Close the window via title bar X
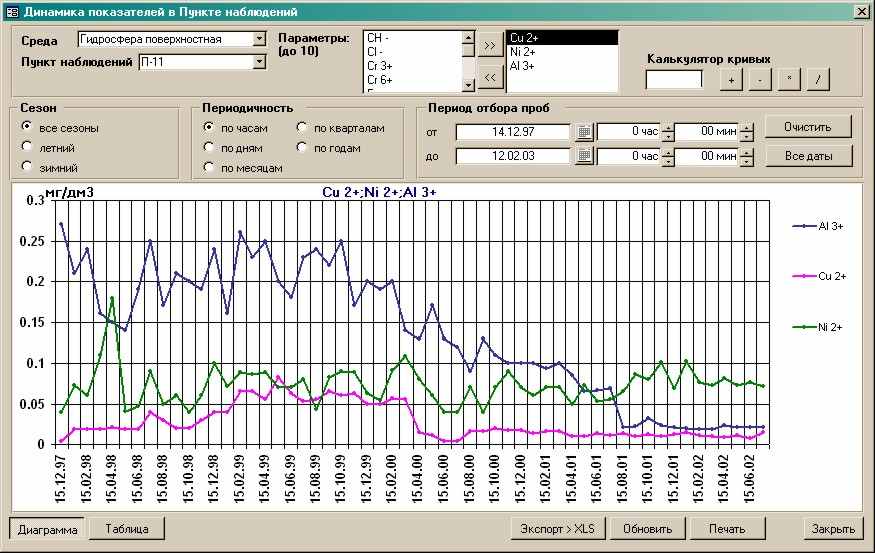Screen dimensions: 875x553 coord(862,12)
